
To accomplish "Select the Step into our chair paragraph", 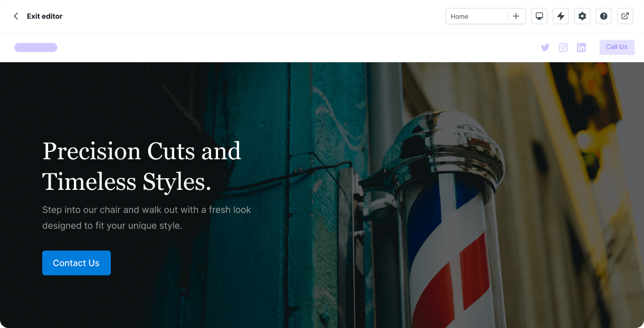I will (x=147, y=217).
